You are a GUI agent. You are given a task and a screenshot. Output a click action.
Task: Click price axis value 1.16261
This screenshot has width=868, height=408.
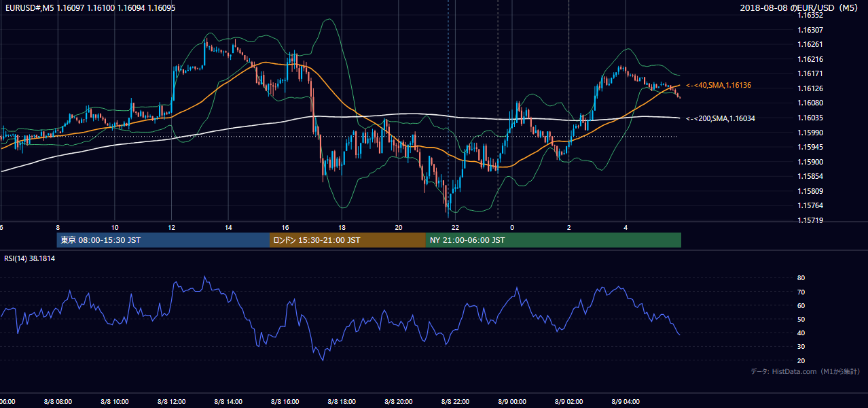pyautogui.click(x=810, y=44)
